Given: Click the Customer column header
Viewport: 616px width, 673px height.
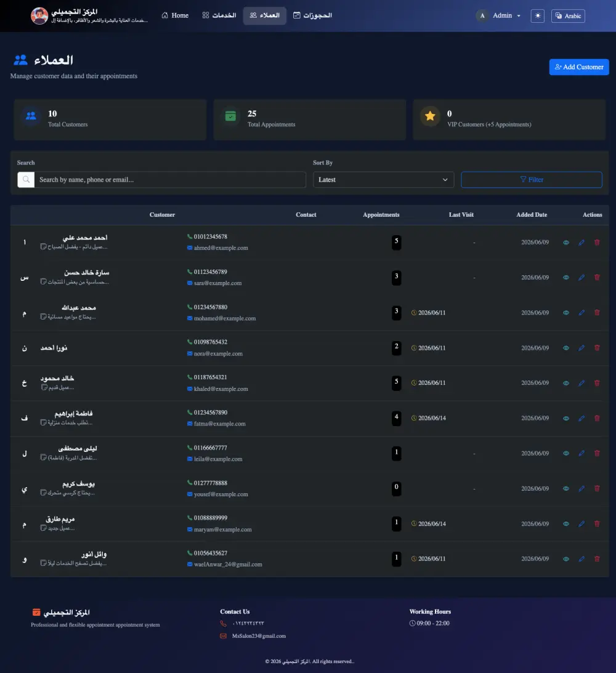Looking at the screenshot, I should (162, 215).
